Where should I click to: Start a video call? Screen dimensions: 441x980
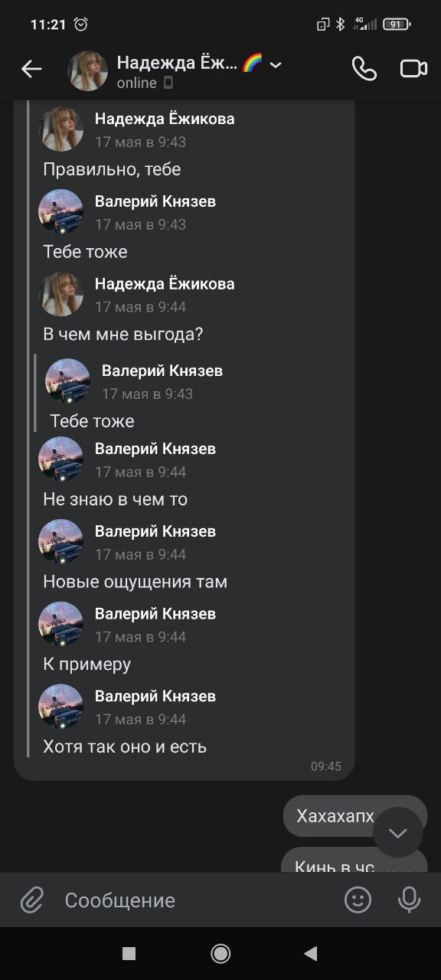pos(414,69)
